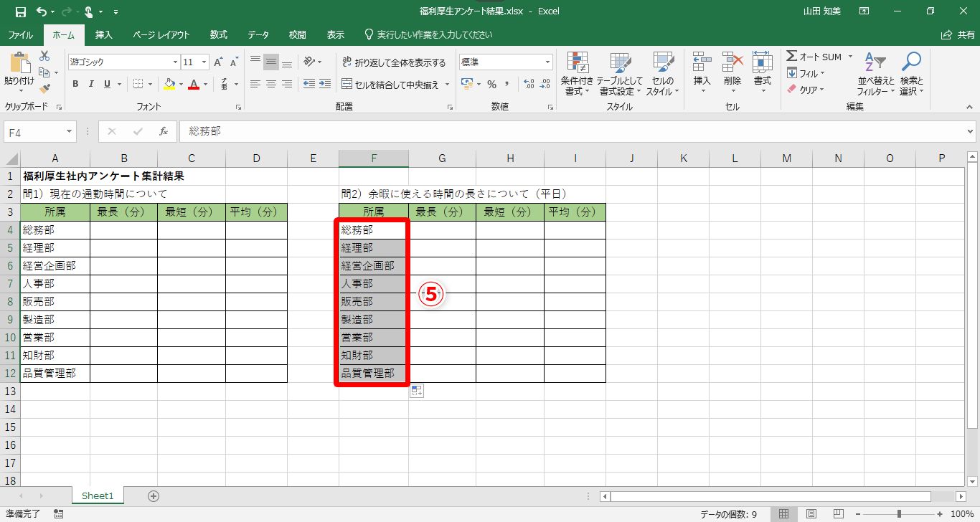
Task: Click the 共有 share button
Action: pyautogui.click(x=958, y=35)
